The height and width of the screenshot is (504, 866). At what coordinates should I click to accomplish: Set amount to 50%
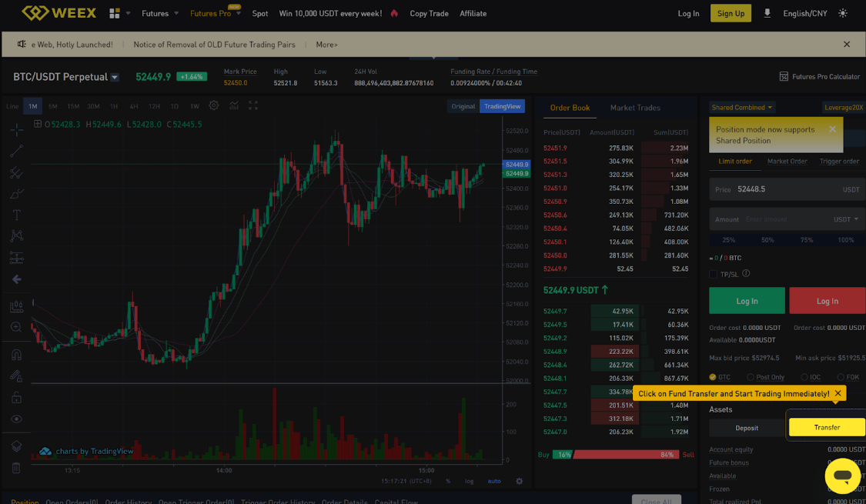tap(767, 240)
